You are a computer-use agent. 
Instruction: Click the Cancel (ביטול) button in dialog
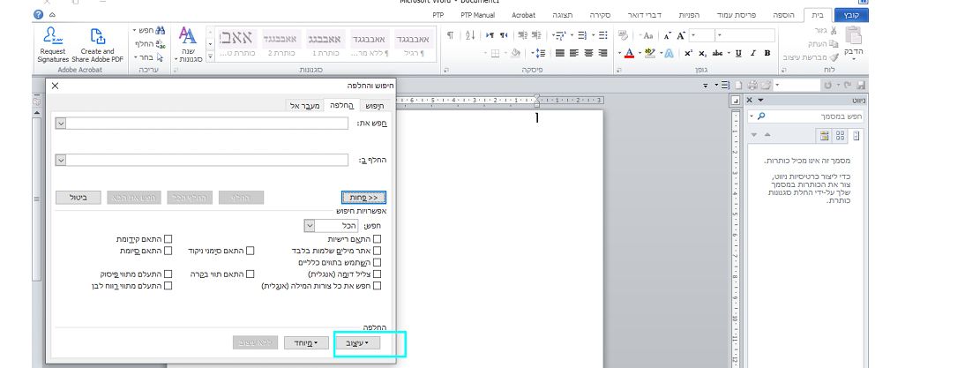(79, 198)
